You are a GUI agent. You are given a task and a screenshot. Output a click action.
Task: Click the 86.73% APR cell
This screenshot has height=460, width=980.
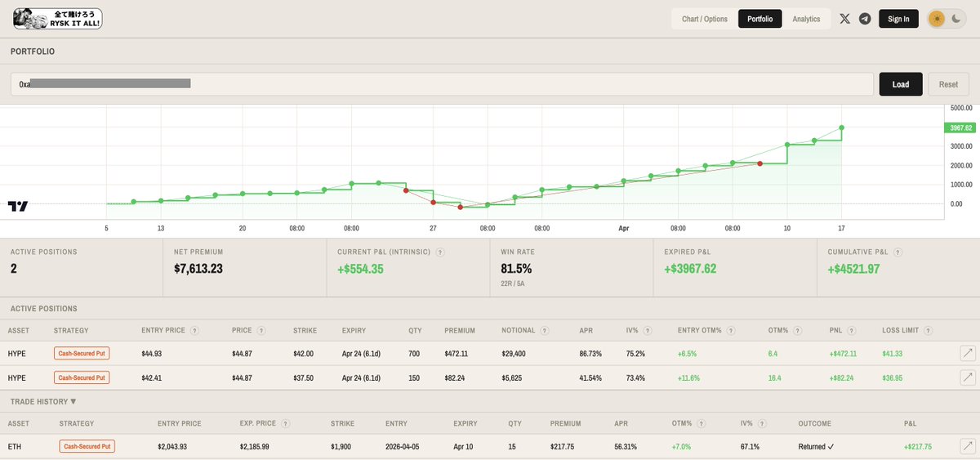590,354
